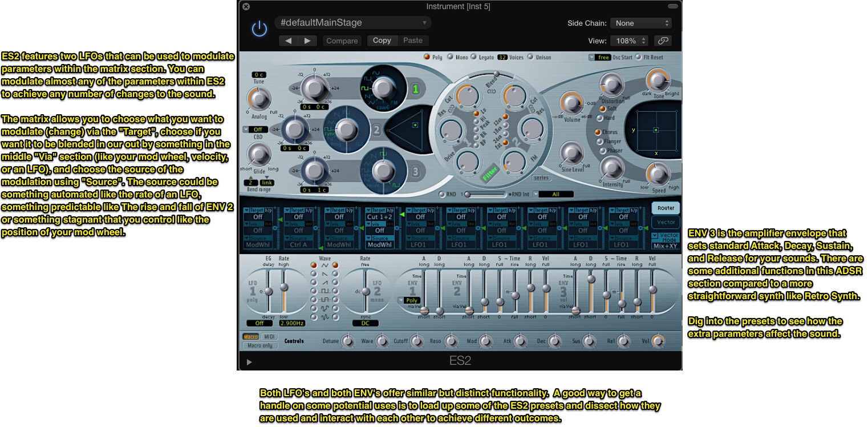The height and width of the screenshot is (427, 868).
Task: Click the Glide knob
Action: (259, 155)
